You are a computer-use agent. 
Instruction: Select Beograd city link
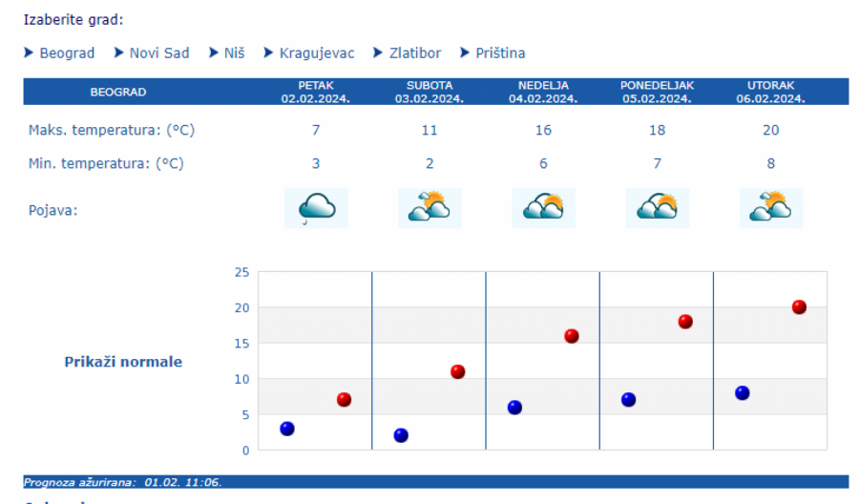click(67, 53)
